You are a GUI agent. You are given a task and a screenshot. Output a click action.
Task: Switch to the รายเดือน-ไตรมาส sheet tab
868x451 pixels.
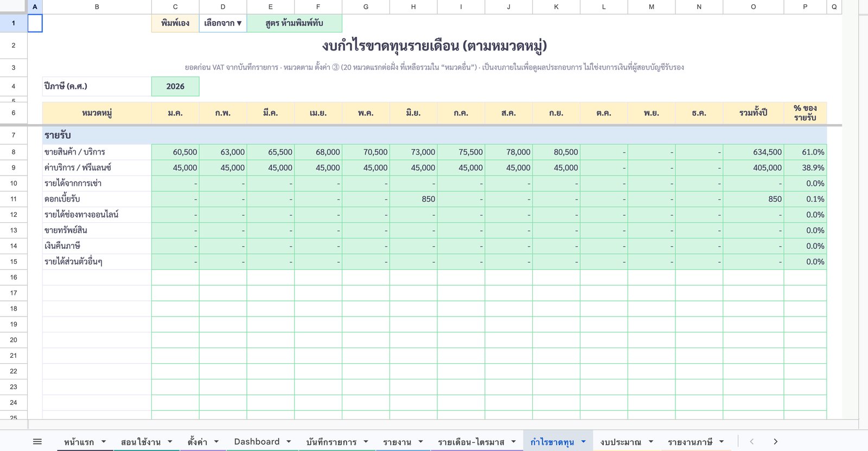pyautogui.click(x=471, y=442)
